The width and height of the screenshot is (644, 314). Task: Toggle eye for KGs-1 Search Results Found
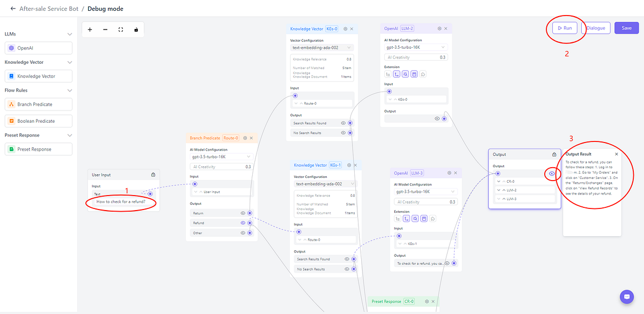point(347,259)
